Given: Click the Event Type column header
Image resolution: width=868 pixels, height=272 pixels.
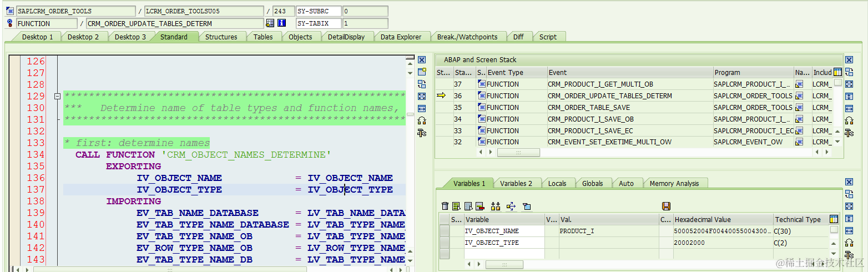Looking at the screenshot, I should 516,72.
